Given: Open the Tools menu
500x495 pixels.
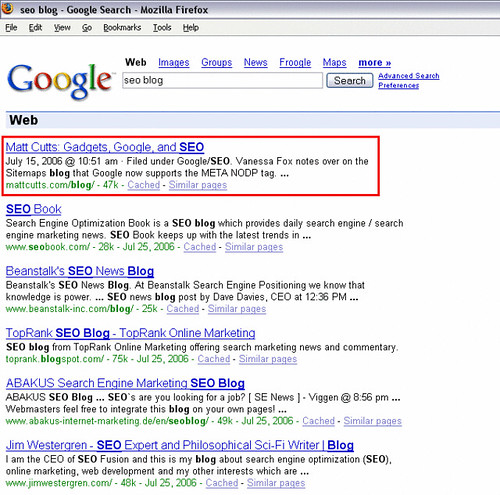Looking at the screenshot, I should coord(162,28).
